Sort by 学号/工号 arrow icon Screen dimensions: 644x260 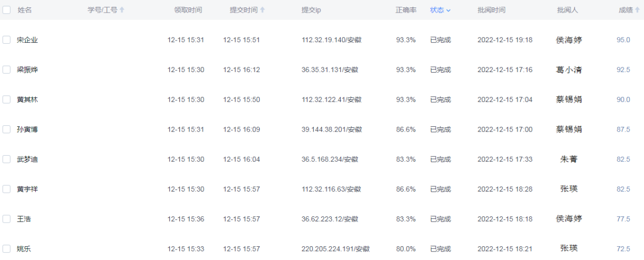(122, 10)
